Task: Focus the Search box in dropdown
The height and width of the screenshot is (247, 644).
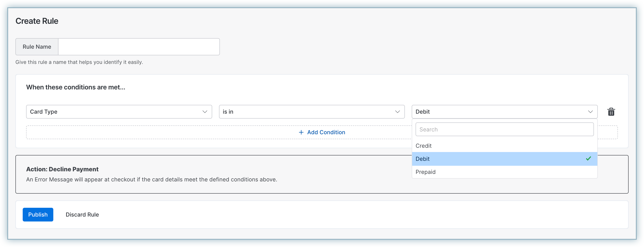Action: (504, 129)
